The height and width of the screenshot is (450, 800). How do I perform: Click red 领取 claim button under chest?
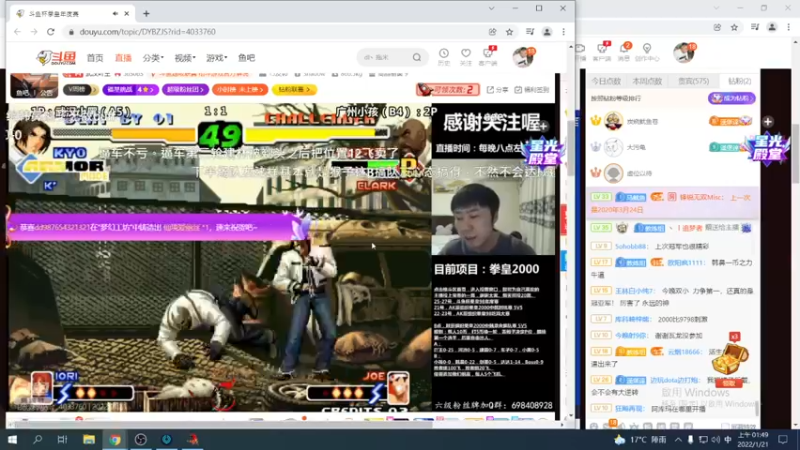click(x=729, y=383)
